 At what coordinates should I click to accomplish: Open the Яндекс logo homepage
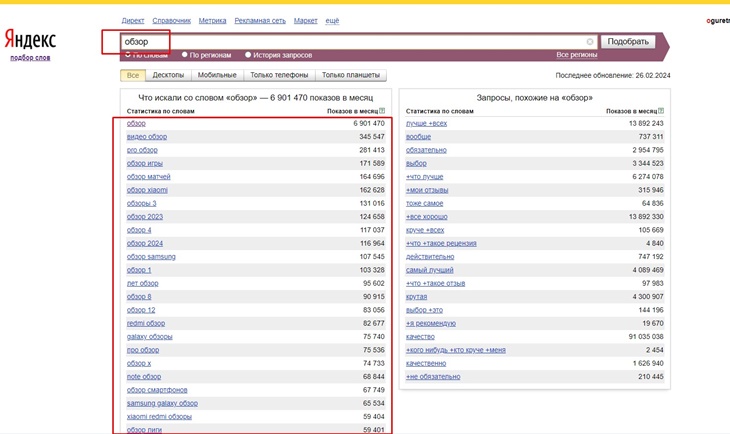click(x=30, y=40)
